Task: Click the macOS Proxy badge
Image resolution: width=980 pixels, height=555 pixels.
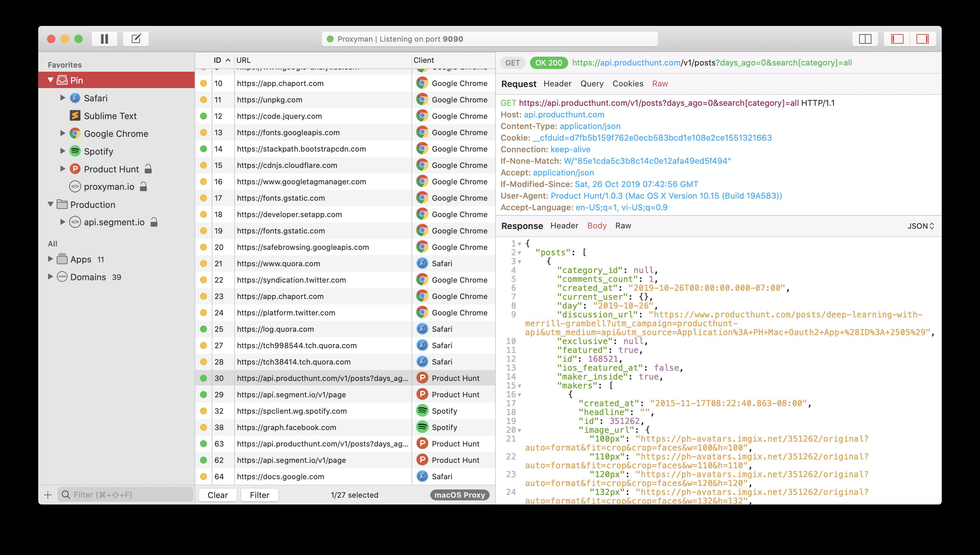Action: tap(460, 495)
